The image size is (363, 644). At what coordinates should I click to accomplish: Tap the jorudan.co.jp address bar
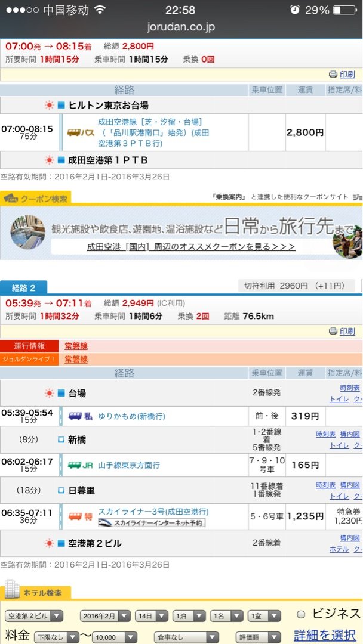click(181, 27)
